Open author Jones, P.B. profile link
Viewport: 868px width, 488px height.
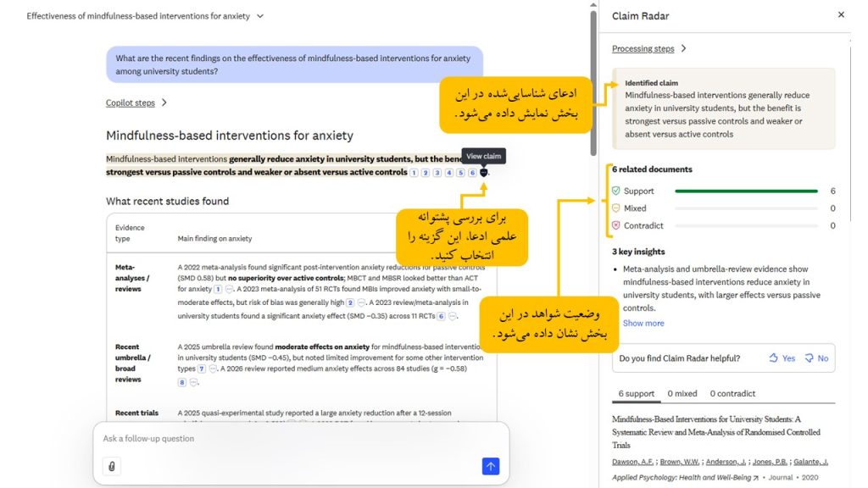tap(770, 462)
